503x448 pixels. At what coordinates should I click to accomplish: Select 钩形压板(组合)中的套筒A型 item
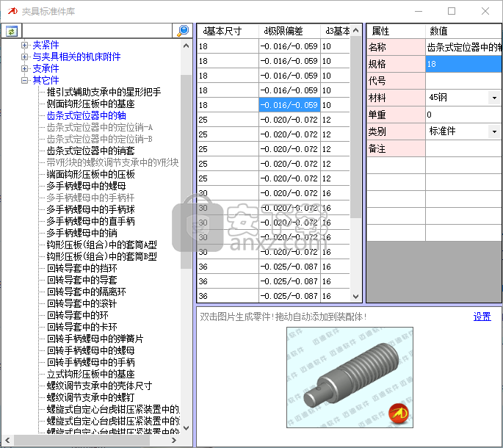101,245
